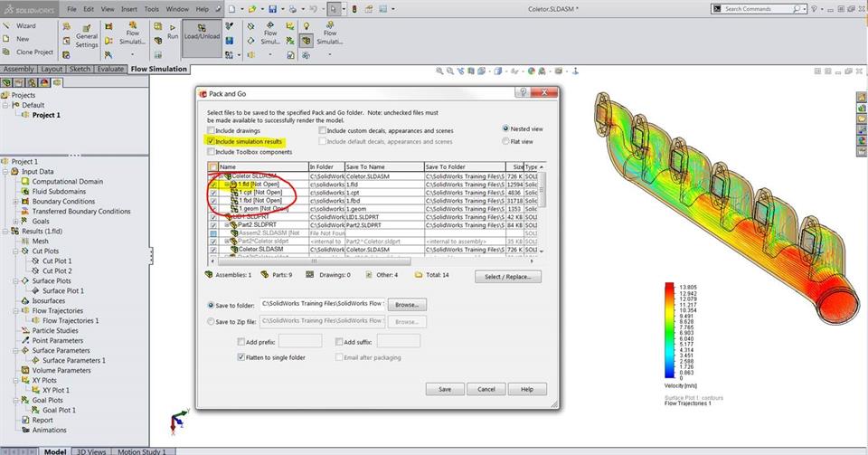Screen dimensions: 868x455
Task: Click the Save button in dialog
Action: pos(445,389)
